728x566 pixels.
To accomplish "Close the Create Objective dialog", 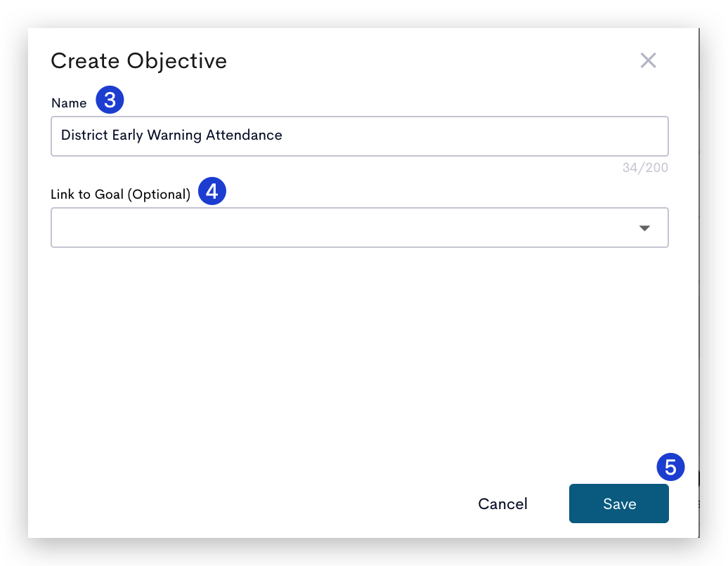I will click(648, 60).
